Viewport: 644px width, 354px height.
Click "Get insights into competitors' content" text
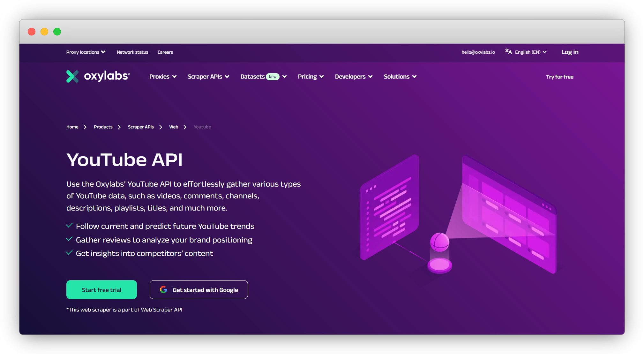(x=145, y=253)
